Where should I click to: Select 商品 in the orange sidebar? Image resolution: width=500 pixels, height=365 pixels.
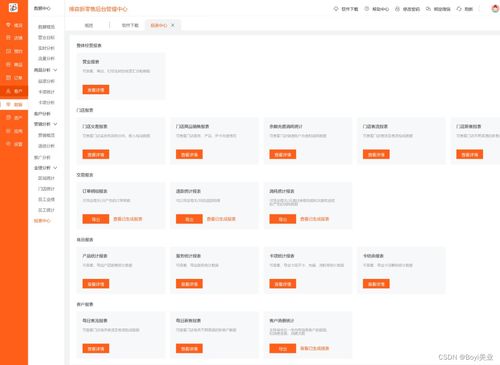pyautogui.click(x=14, y=64)
